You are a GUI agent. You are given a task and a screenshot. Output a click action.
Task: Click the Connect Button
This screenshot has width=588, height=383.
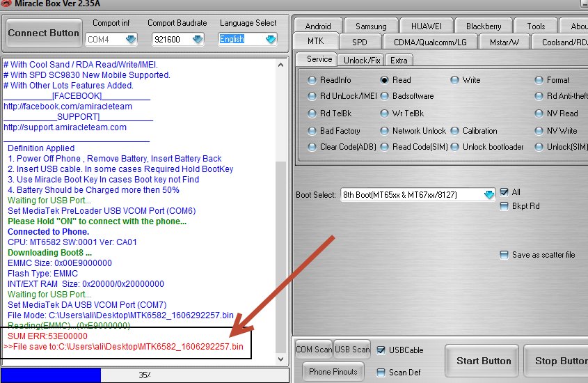pos(44,33)
